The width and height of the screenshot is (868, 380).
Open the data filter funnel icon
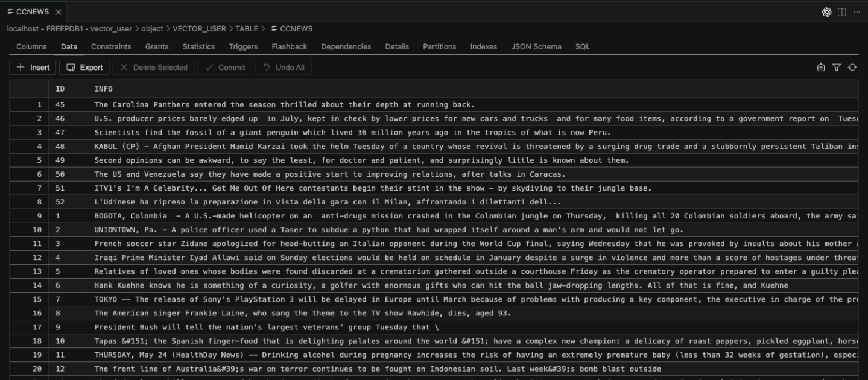(x=837, y=67)
